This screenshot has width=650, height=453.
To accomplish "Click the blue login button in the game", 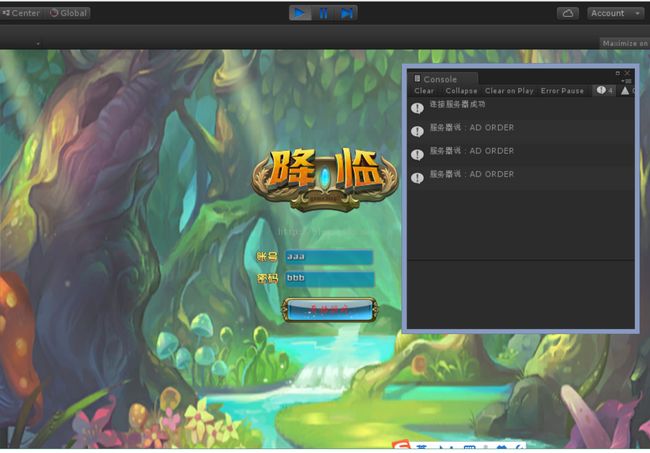I will 329,310.
